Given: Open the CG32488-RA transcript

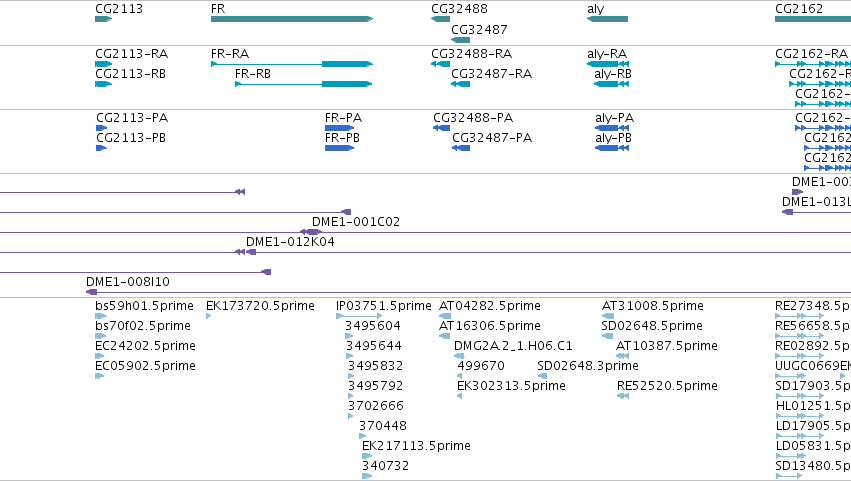Looking at the screenshot, I should 440,64.
